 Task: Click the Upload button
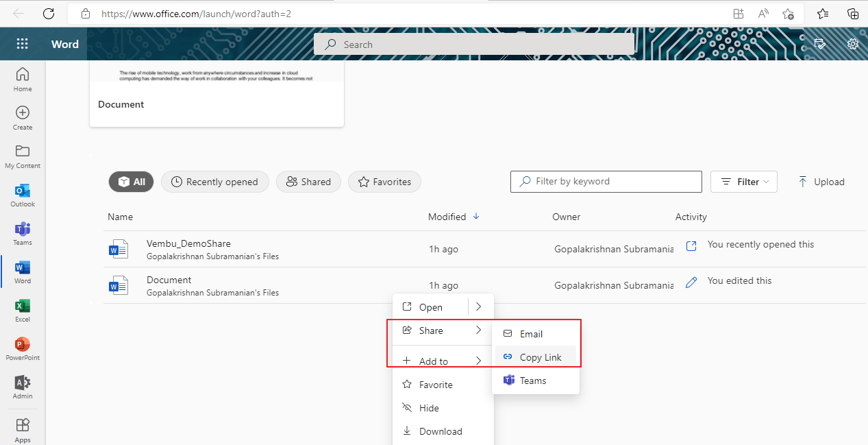tap(821, 182)
